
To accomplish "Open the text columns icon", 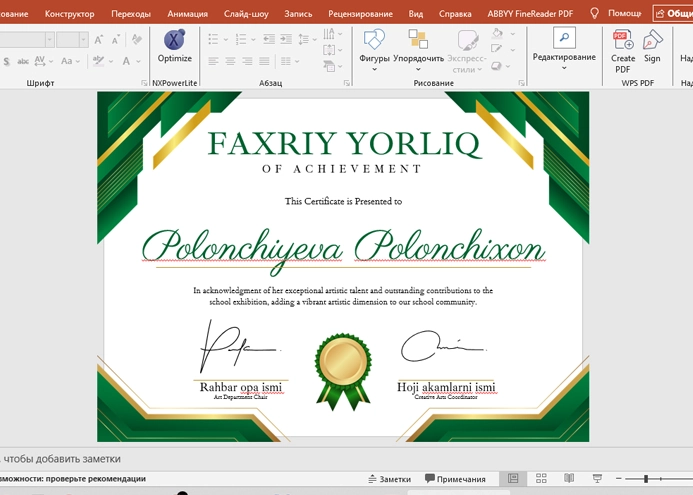I will pyautogui.click(x=286, y=61).
